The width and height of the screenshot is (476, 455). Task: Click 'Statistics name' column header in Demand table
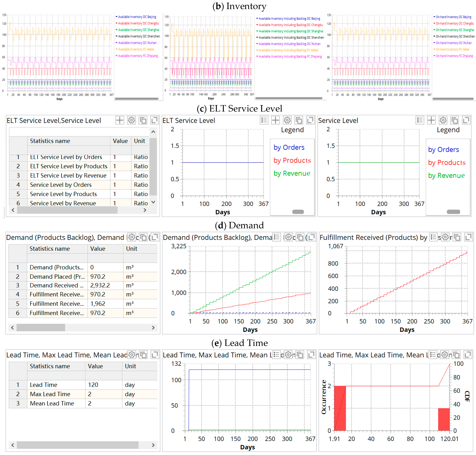(49, 249)
